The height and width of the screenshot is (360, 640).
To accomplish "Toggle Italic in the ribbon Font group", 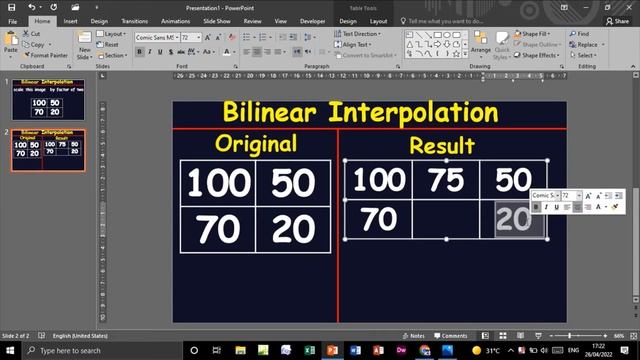I will tap(150, 52).
